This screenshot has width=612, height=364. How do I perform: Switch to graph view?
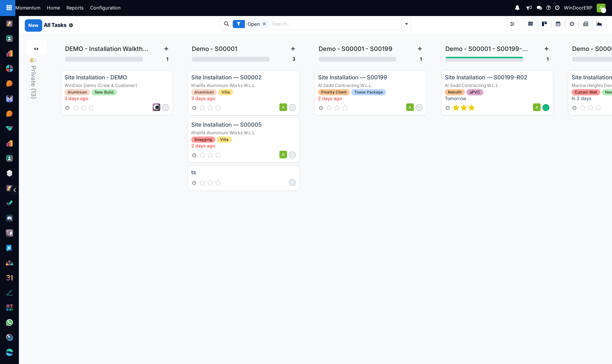[599, 24]
